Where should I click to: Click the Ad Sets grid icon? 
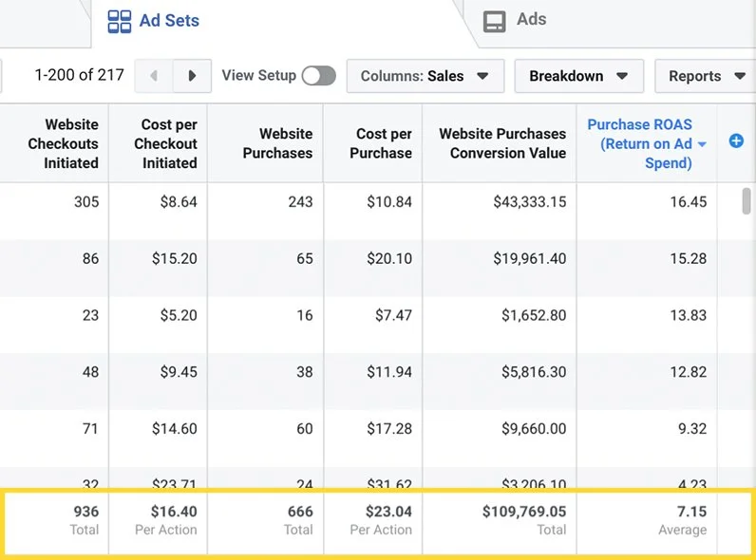point(120,21)
